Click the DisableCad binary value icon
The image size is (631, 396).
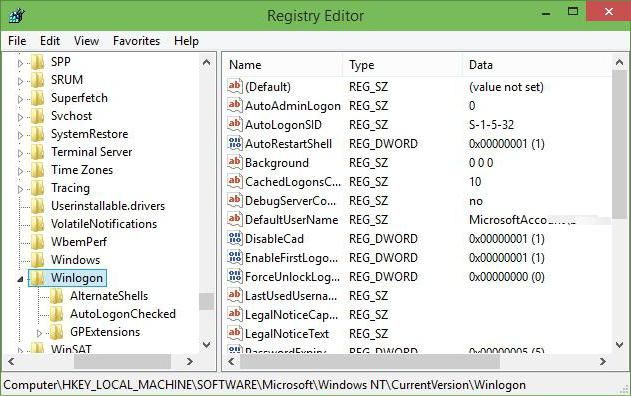(x=235, y=238)
